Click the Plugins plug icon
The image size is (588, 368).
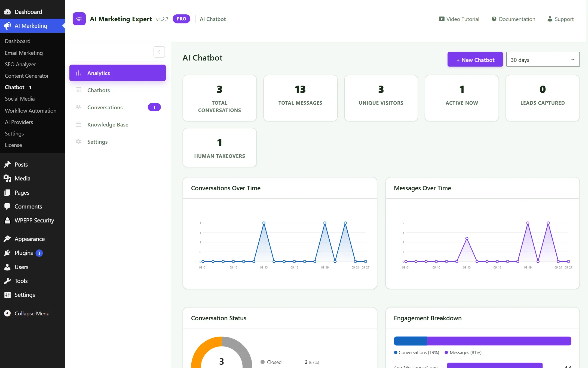click(x=7, y=253)
